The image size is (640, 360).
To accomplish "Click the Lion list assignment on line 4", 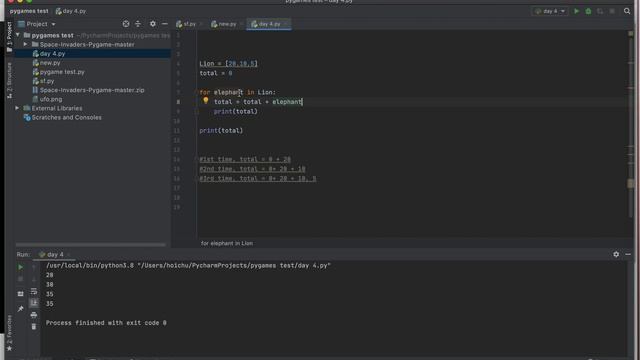I will pos(229,64).
